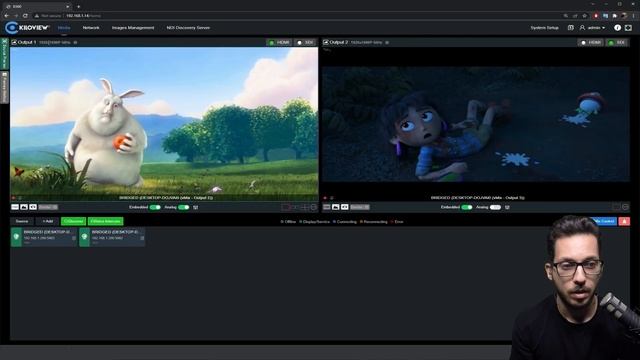Open options icon on first source card

point(74,238)
